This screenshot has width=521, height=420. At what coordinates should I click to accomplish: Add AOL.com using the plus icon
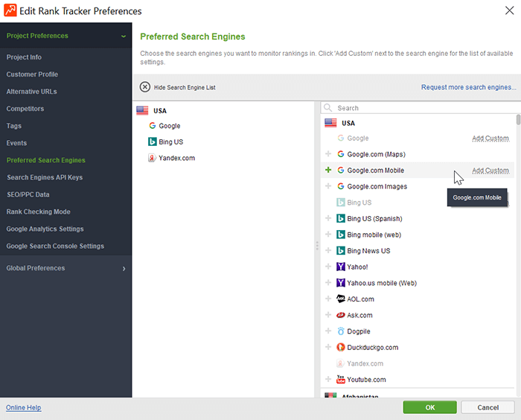pyautogui.click(x=328, y=299)
